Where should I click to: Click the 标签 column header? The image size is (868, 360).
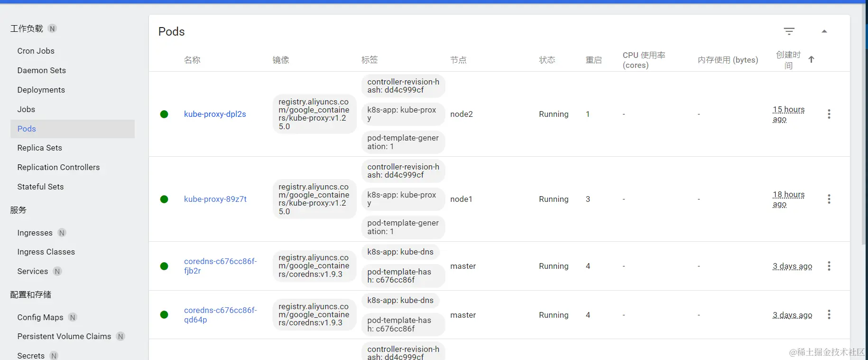pos(369,60)
